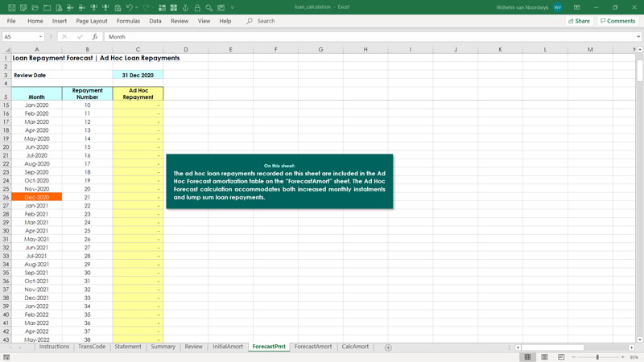Click the Select All corner triangle
Image resolution: width=644 pixels, height=362 pixels.
coord(6,49)
